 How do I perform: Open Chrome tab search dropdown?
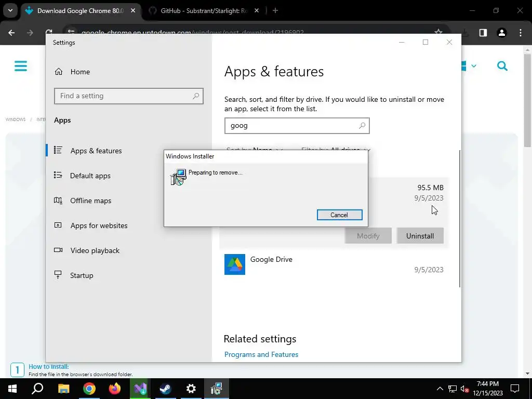10,11
